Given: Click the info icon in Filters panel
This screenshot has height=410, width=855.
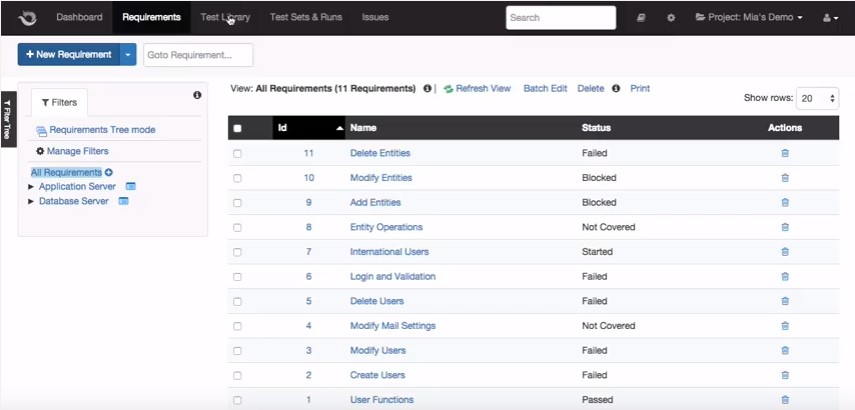Looking at the screenshot, I should click(x=197, y=95).
